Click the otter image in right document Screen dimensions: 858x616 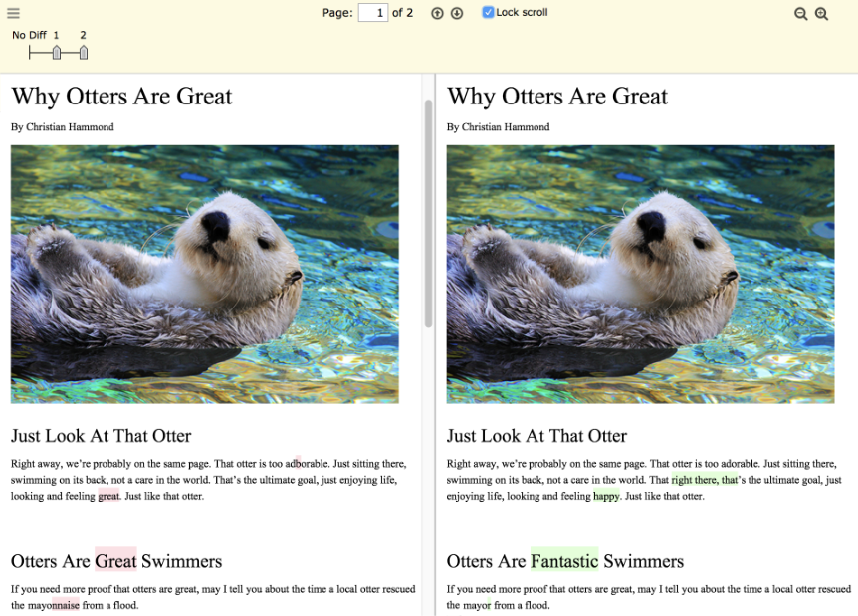tap(640, 274)
